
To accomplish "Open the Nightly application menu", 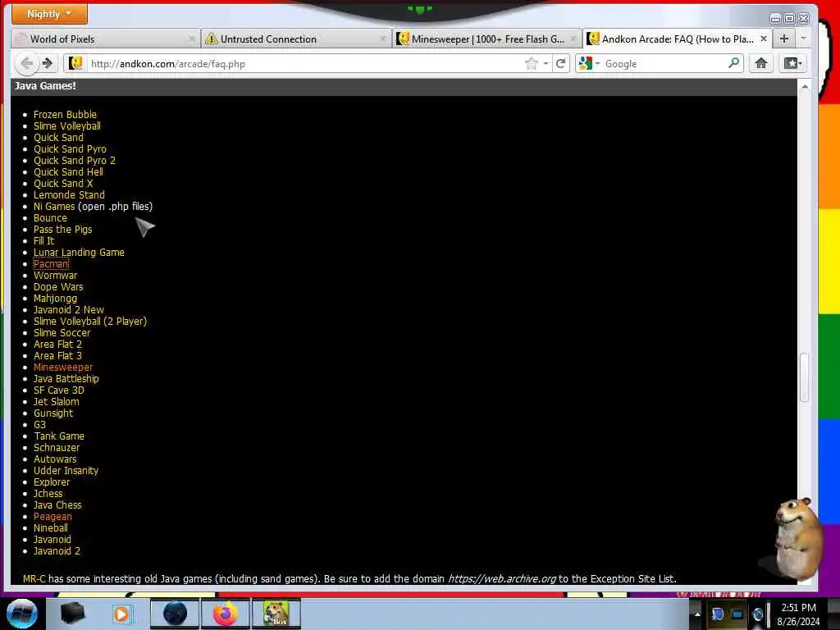I will point(49,14).
